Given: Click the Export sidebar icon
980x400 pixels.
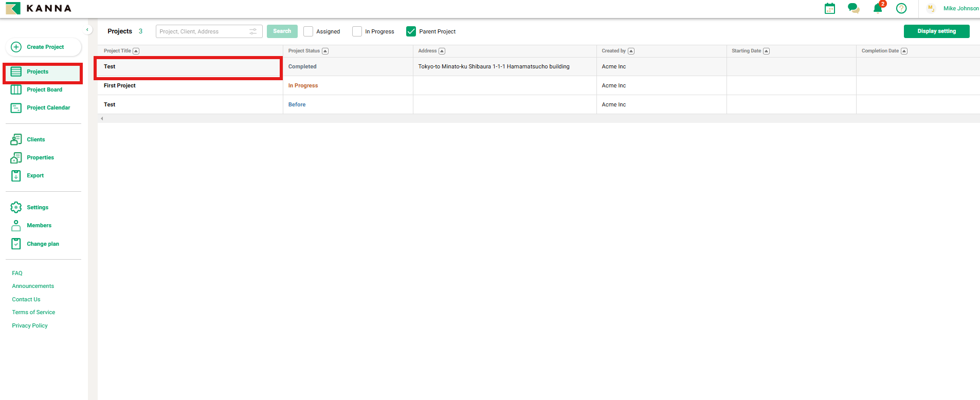Looking at the screenshot, I should [x=16, y=176].
